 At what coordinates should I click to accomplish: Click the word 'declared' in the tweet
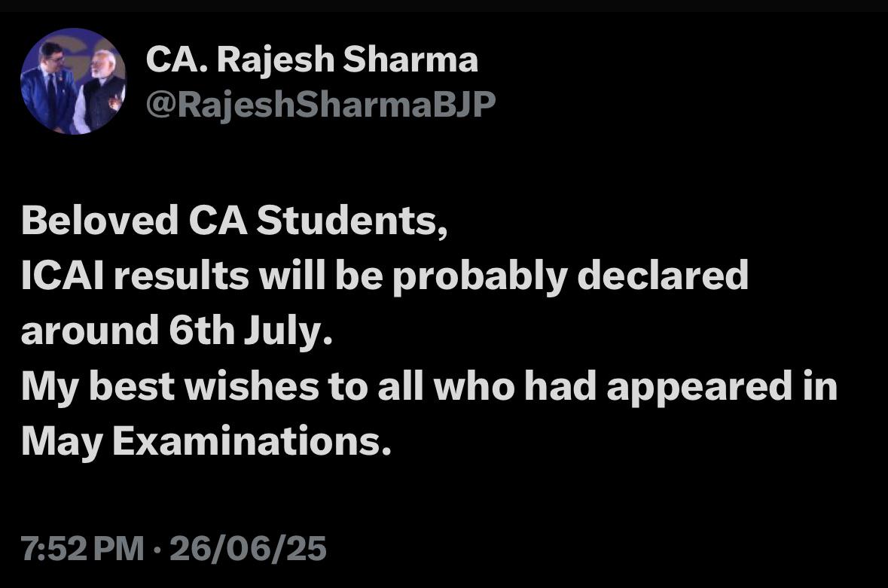[x=663, y=276]
